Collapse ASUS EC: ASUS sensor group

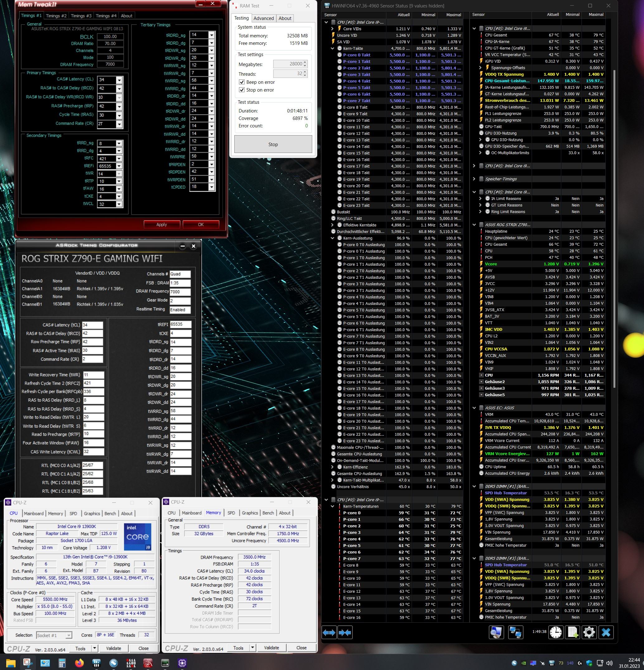[474, 408]
